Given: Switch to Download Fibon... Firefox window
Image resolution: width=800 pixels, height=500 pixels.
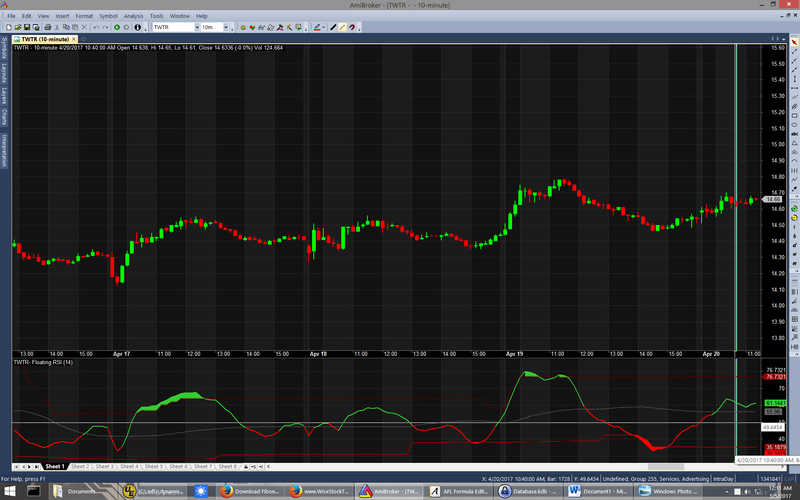Looking at the screenshot, I should pos(249,491).
